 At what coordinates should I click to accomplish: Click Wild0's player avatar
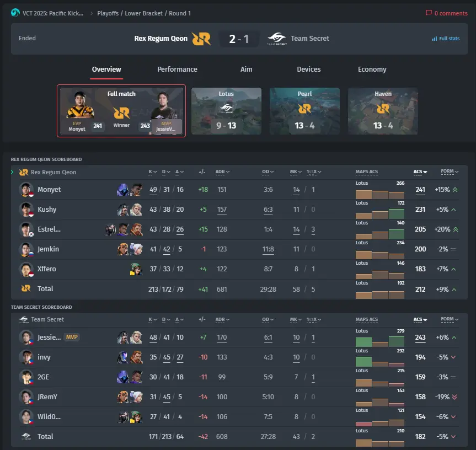[26, 416]
